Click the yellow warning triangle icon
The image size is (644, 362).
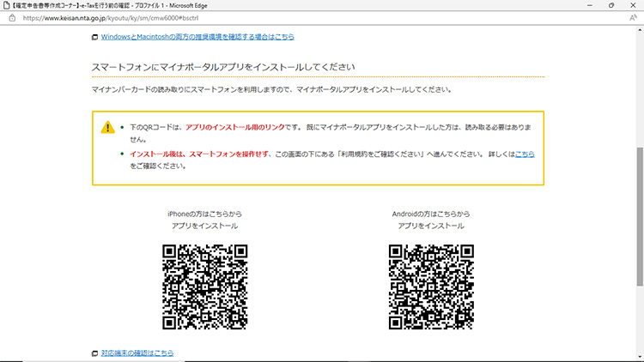107,127
